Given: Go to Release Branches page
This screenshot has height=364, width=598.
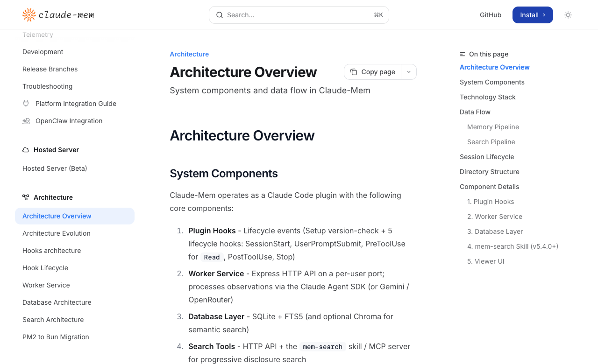Looking at the screenshot, I should pyautogui.click(x=50, y=69).
